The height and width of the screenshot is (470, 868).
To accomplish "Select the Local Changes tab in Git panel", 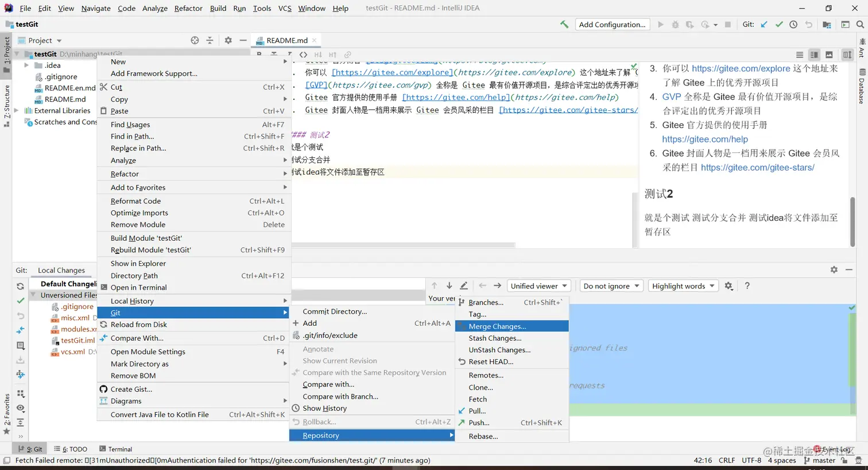I will point(61,270).
